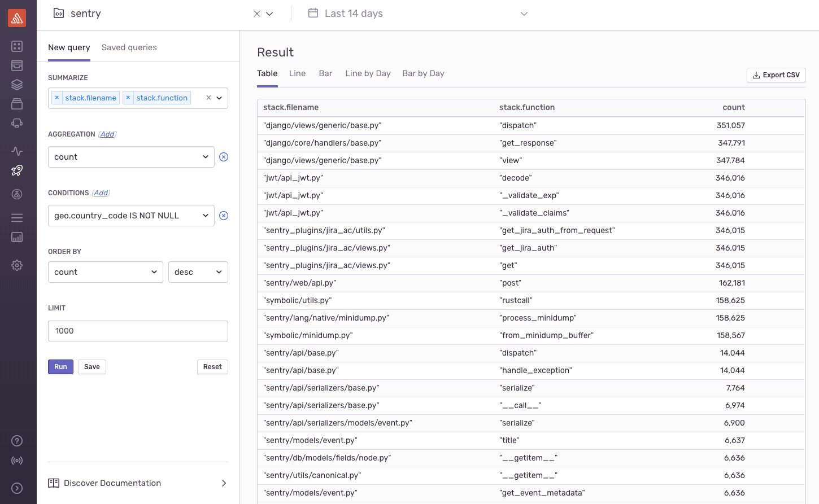This screenshot has width=819, height=504.
Task: Click the Export CSV button
Action: pos(776,75)
